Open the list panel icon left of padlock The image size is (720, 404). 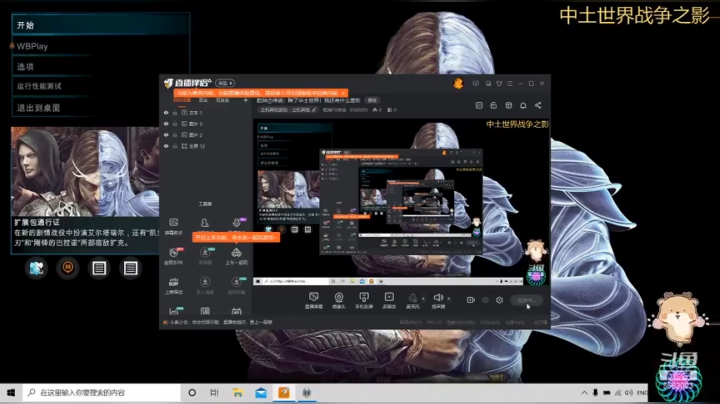[479, 105]
